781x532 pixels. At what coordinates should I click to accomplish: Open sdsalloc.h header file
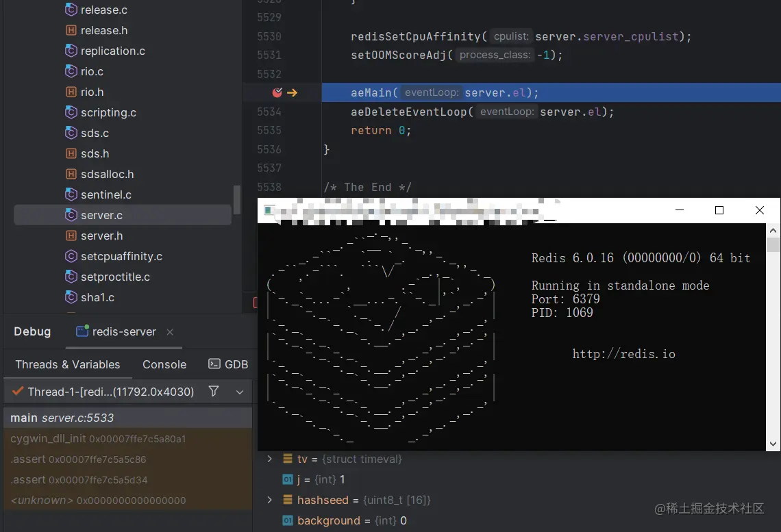pyautogui.click(x=107, y=174)
